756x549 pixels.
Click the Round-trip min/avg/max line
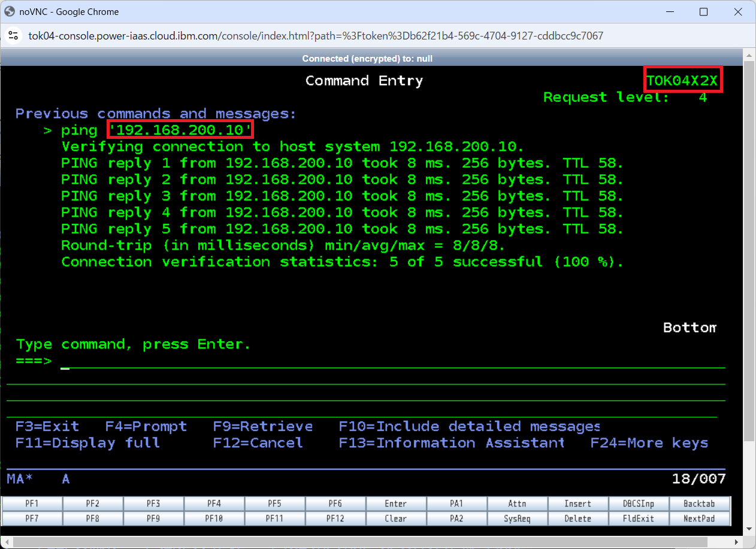tap(283, 245)
